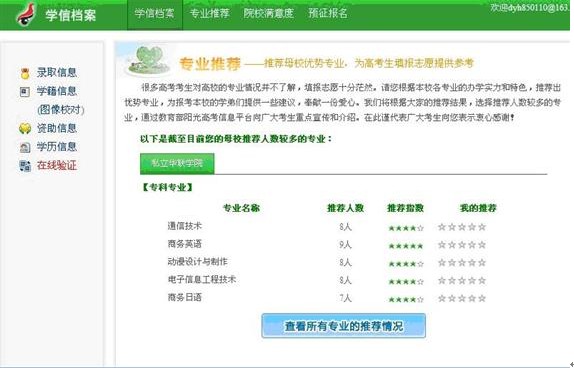Screen dimensions: 574x369
Task: Click the certificate icon beside 学历信息
Action: point(25,147)
